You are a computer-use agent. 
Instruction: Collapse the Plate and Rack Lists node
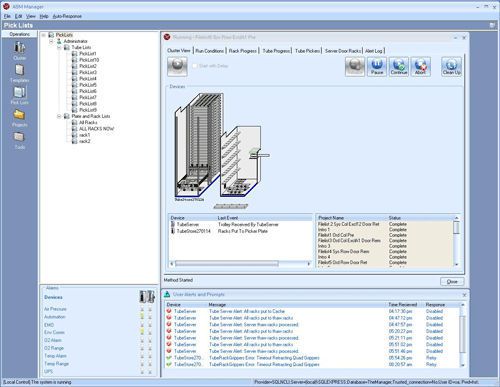click(x=59, y=116)
